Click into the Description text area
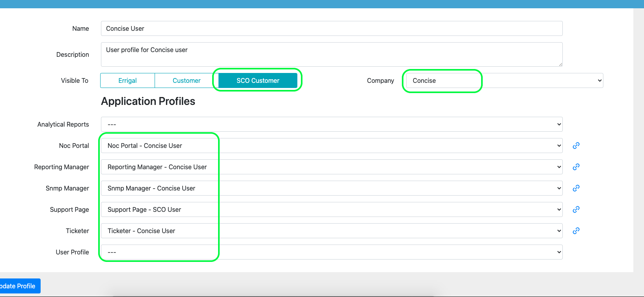 point(331,54)
